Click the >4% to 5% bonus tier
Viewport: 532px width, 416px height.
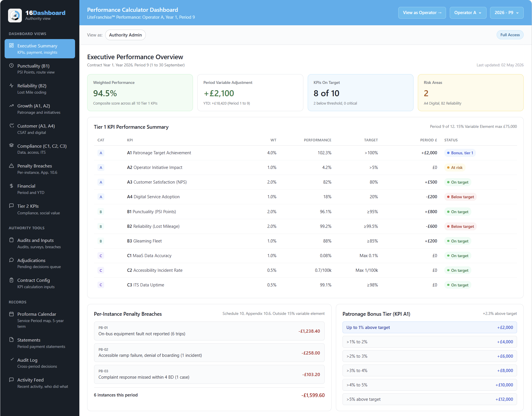click(x=430, y=385)
